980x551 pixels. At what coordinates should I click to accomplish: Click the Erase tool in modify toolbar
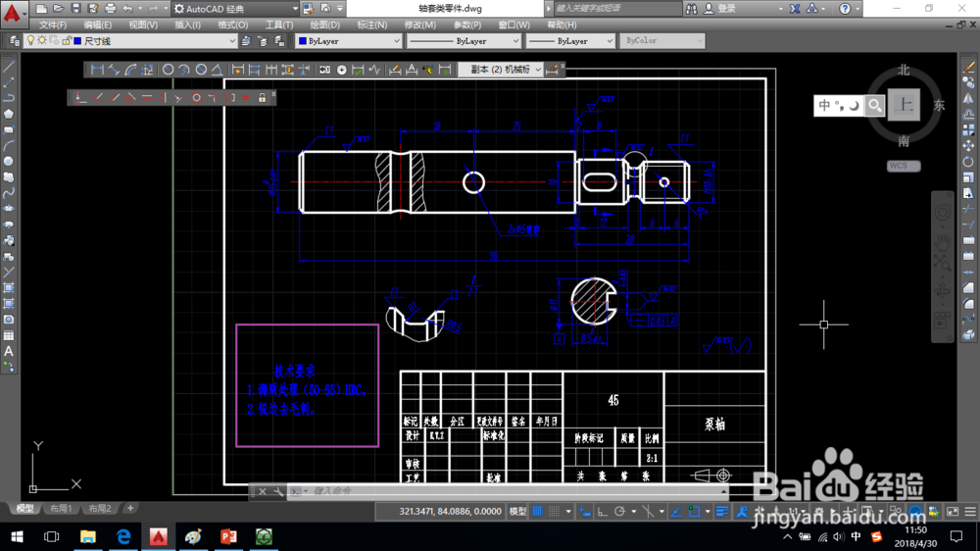(x=968, y=67)
